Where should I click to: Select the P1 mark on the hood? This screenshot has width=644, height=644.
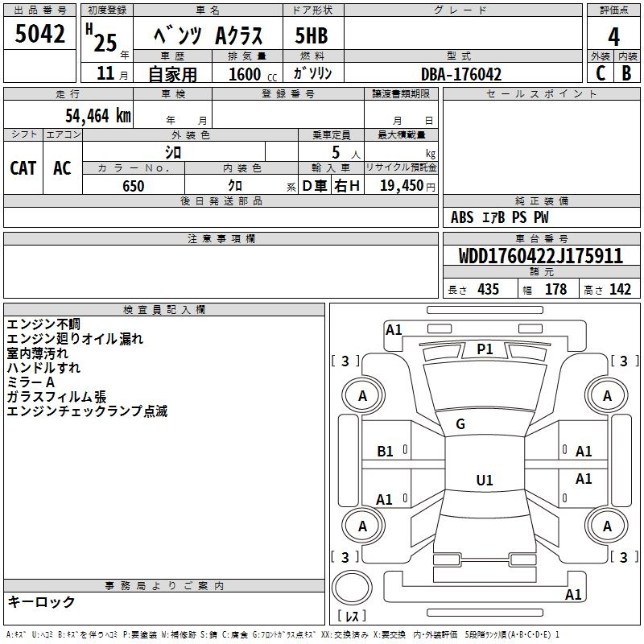tap(485, 349)
